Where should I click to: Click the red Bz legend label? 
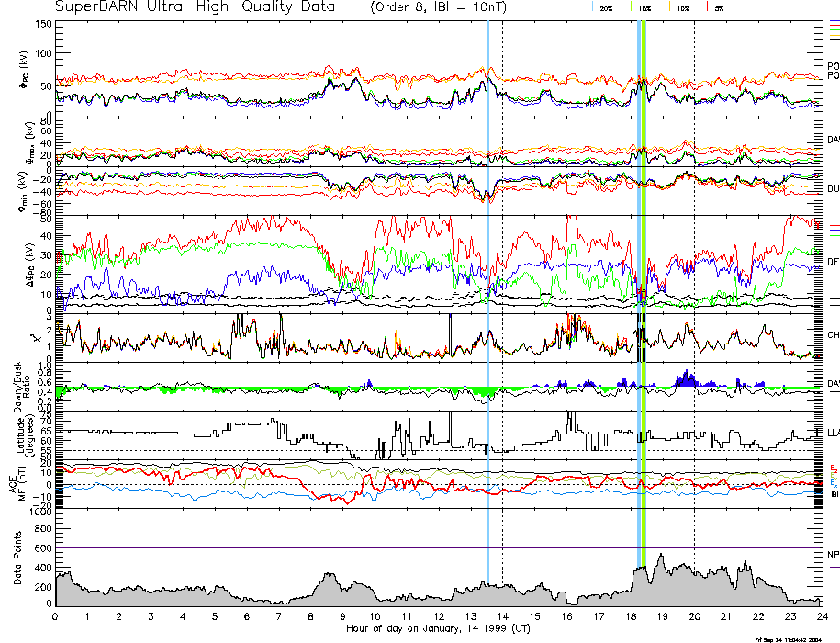point(834,468)
